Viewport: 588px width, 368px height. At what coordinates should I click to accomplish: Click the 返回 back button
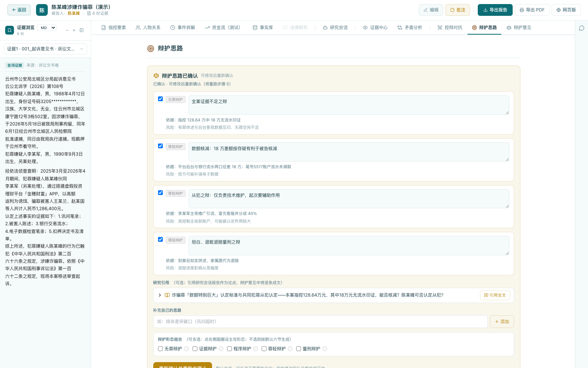tap(19, 10)
